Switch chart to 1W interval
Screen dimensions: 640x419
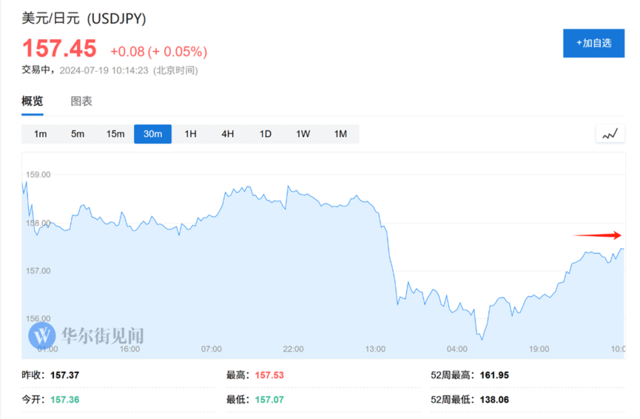[x=303, y=134]
